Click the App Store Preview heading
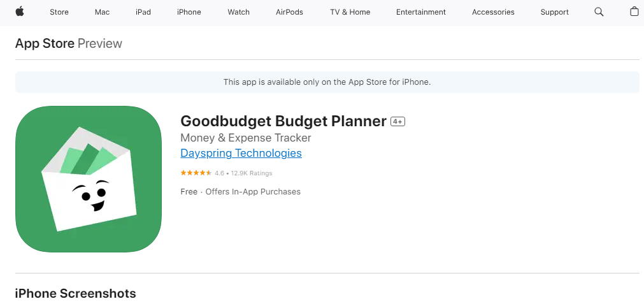 tap(69, 43)
